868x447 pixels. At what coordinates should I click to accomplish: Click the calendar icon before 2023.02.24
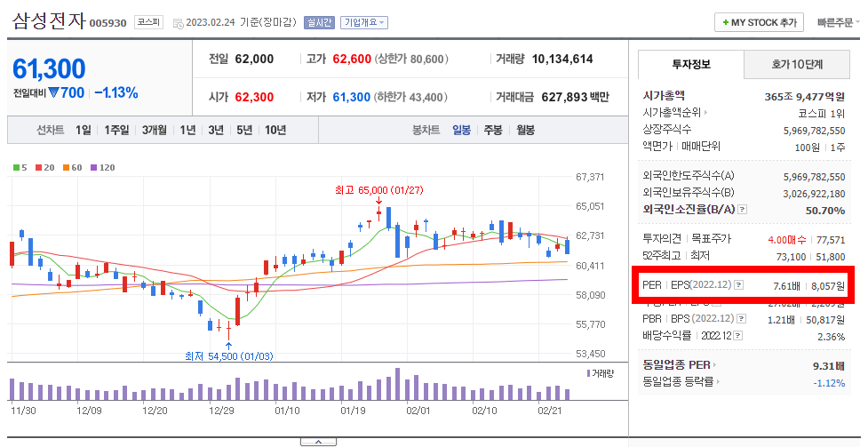click(178, 23)
